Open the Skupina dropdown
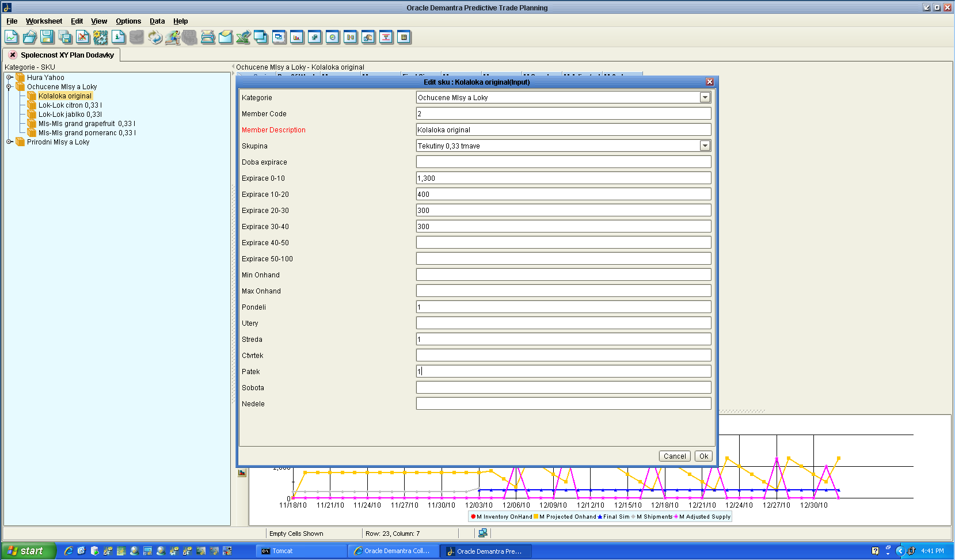 pyautogui.click(x=705, y=146)
